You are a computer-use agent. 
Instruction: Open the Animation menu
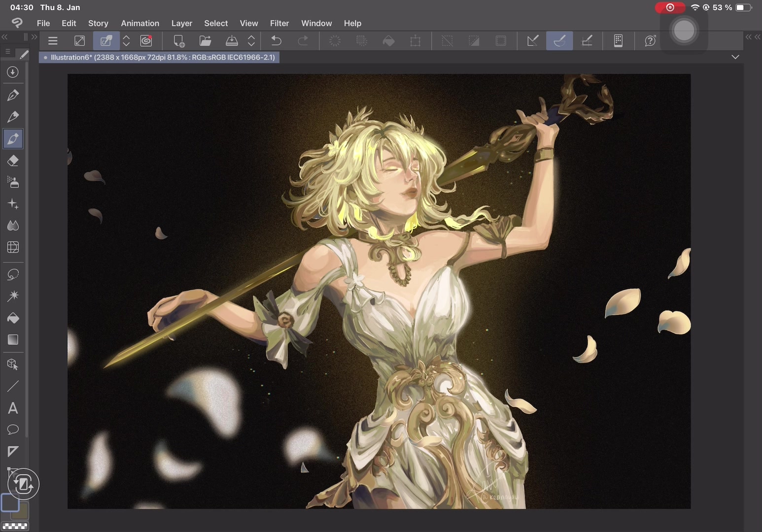point(140,23)
